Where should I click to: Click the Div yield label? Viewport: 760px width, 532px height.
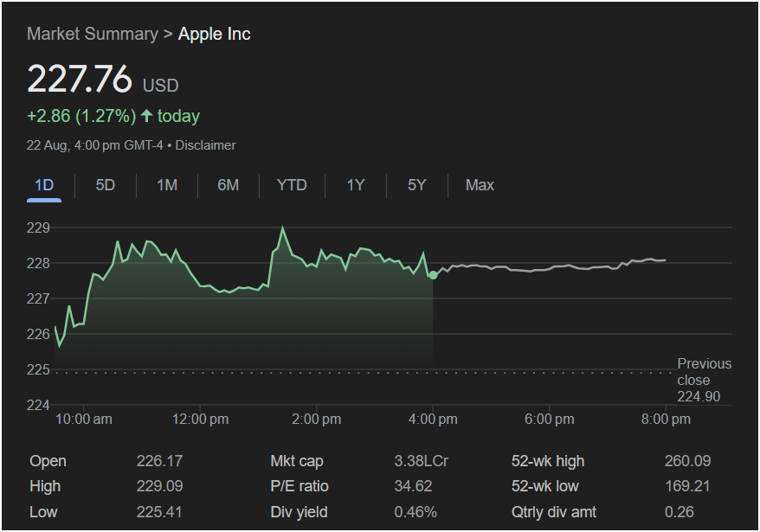299,512
